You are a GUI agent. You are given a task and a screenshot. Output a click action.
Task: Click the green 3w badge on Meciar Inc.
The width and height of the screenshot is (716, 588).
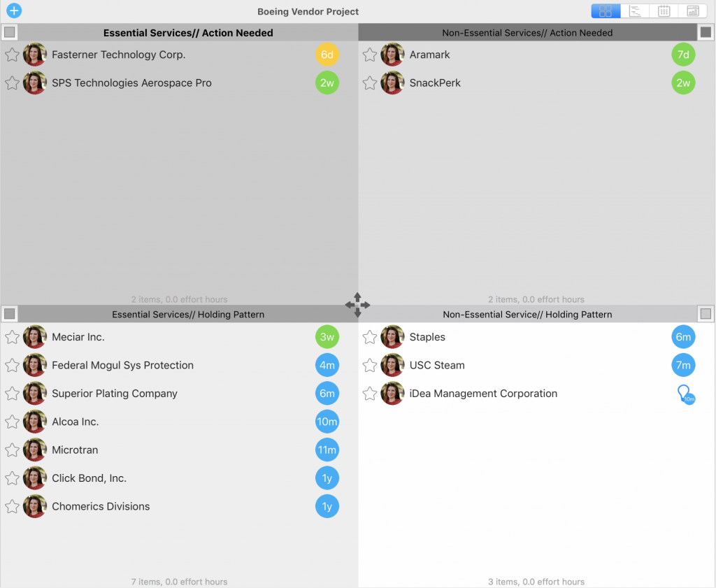click(x=327, y=337)
